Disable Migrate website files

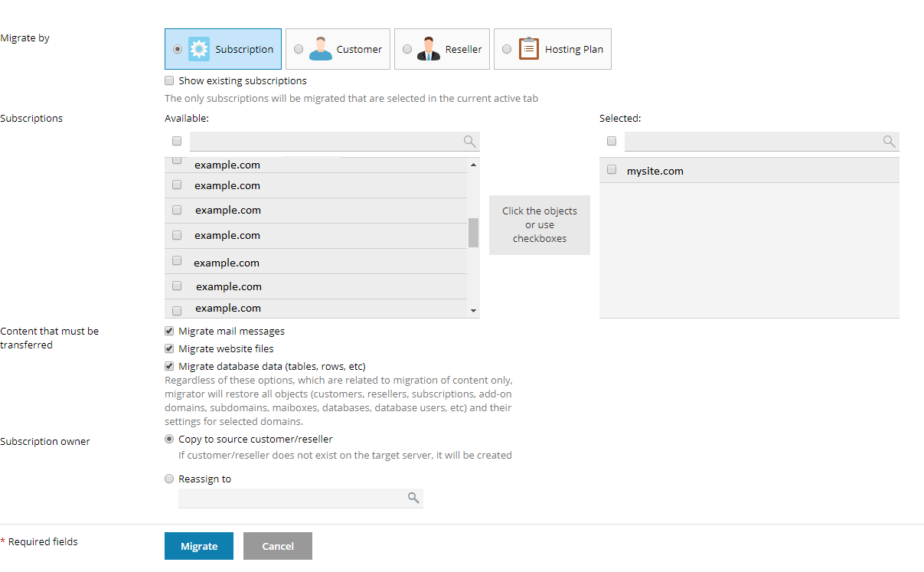[x=169, y=348]
